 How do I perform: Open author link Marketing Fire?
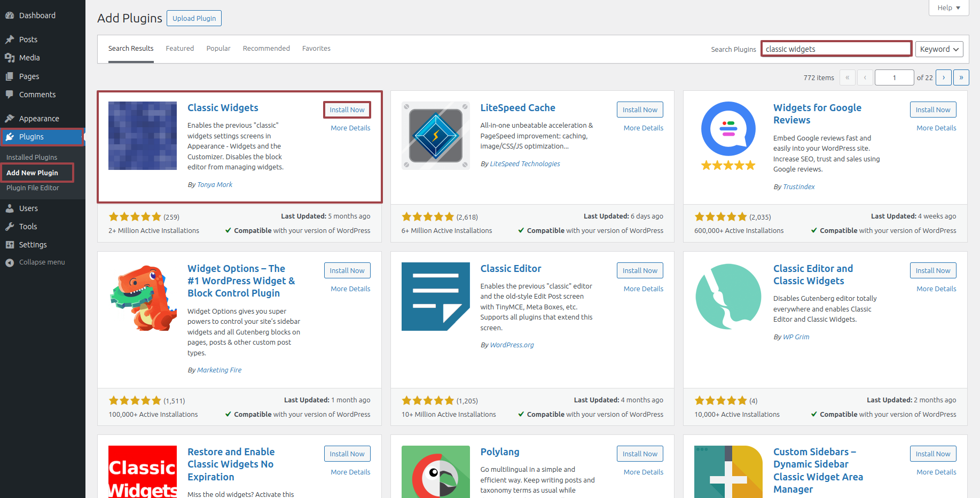point(219,370)
